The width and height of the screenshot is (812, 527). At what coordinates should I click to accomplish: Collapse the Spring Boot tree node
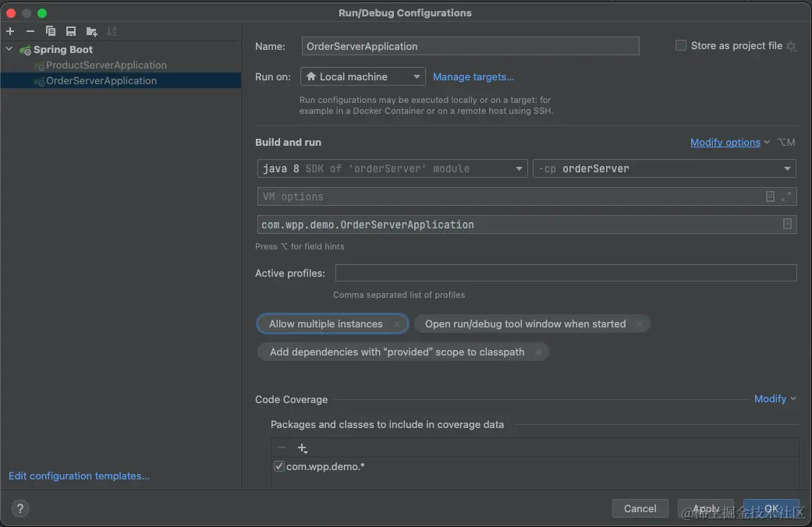[9, 50]
